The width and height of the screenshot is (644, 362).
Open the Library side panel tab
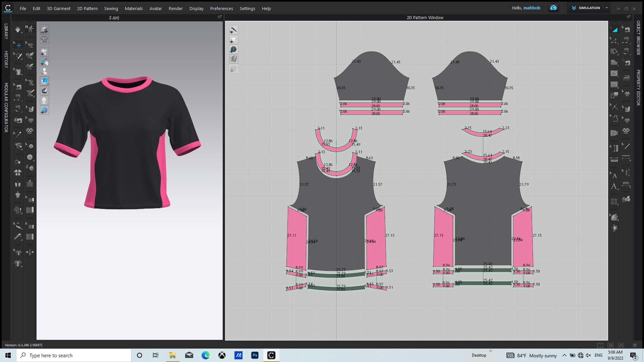click(6, 31)
